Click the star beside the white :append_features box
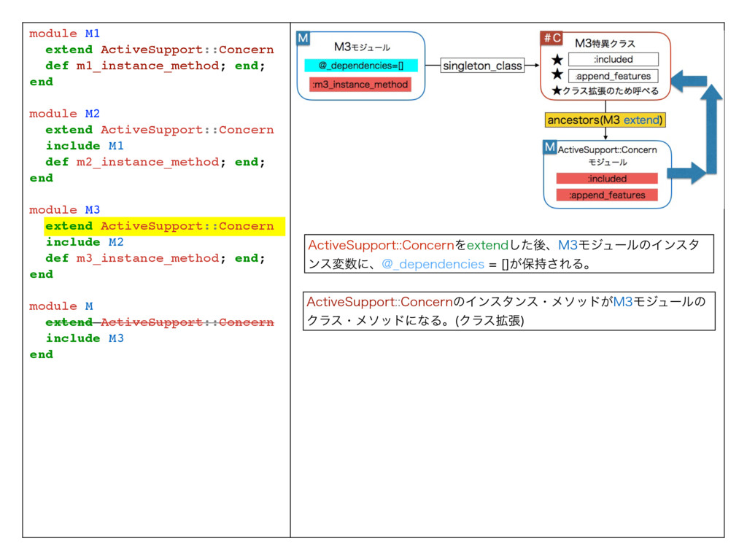The image size is (747, 560). point(557,75)
